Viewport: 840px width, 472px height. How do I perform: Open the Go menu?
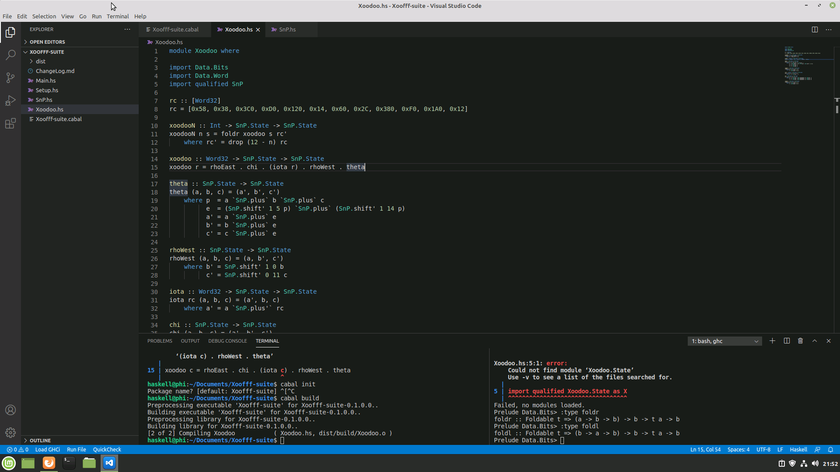coord(82,16)
